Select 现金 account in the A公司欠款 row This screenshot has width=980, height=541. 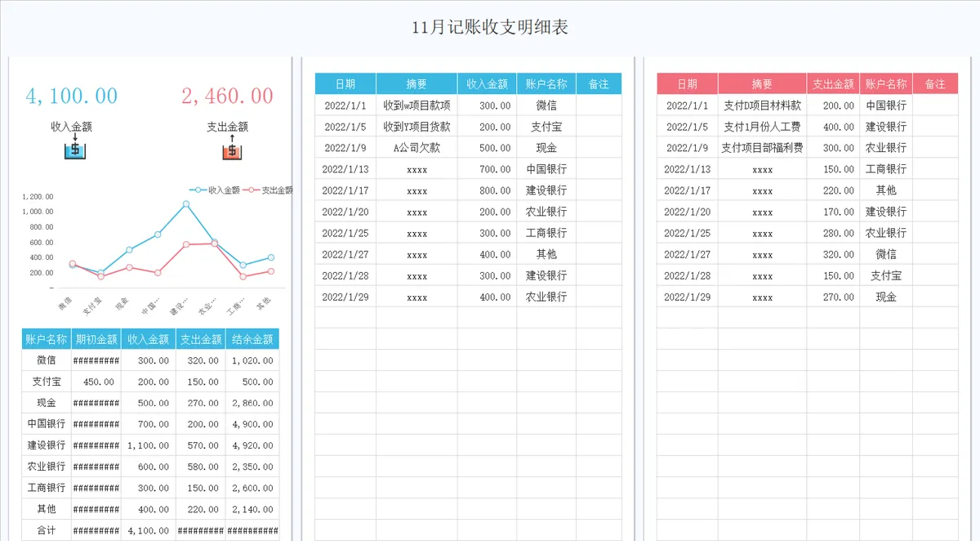pos(546,148)
